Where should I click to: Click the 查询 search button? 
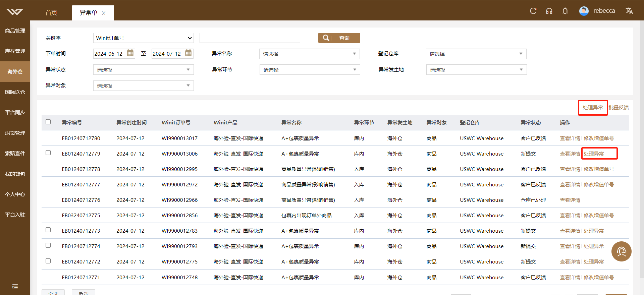[x=339, y=38]
